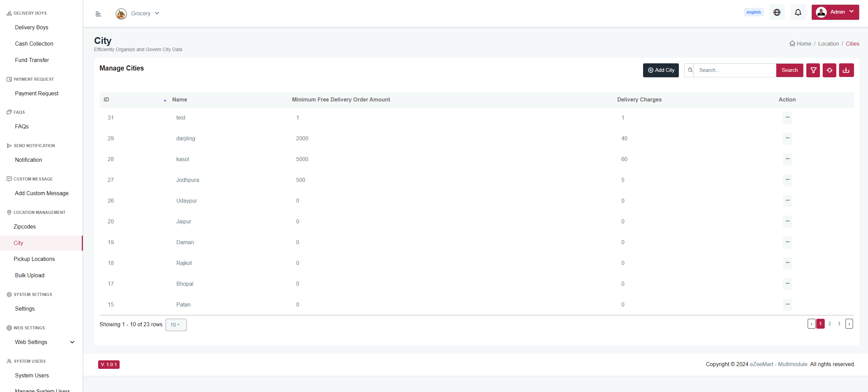868x392 pixels.
Task: Click the Add City button
Action: [x=661, y=70]
